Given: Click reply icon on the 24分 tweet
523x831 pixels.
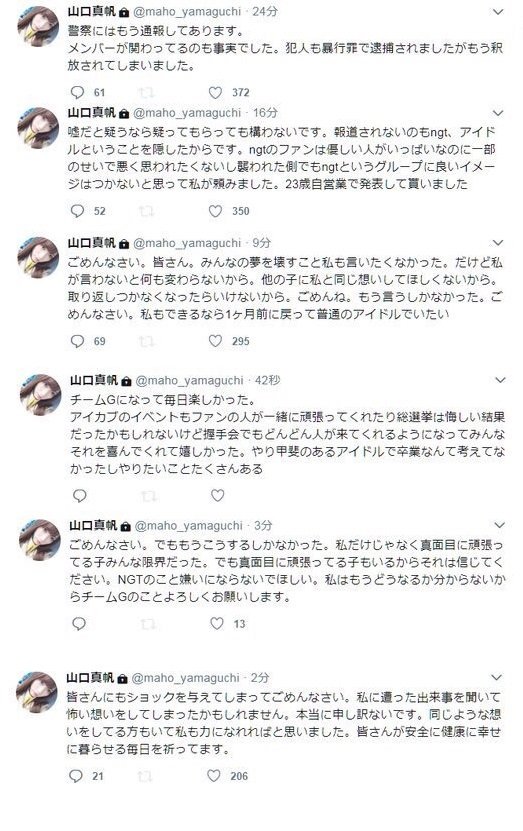Looking at the screenshot, I should point(77,93).
